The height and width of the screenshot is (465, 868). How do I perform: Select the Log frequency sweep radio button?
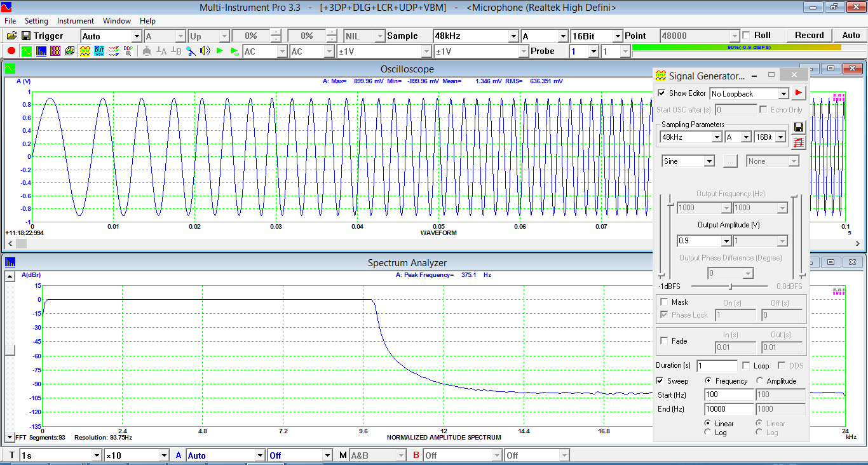708,433
